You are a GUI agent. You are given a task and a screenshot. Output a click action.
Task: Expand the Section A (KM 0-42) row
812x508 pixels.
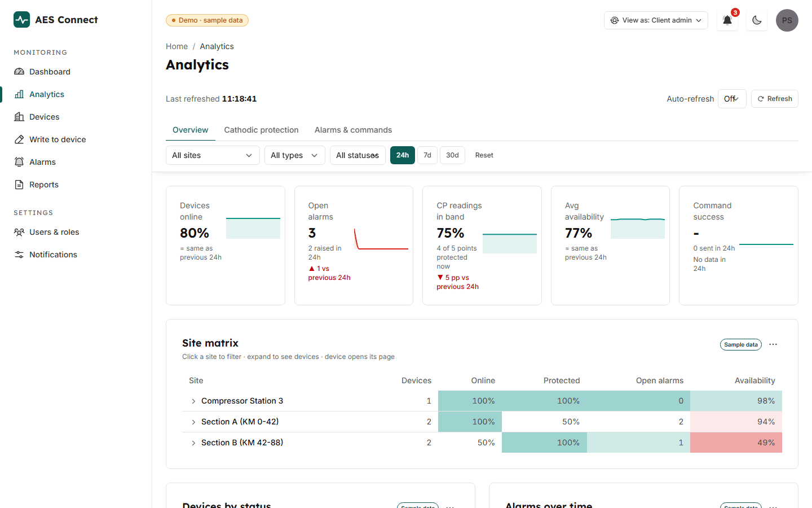[193, 422]
